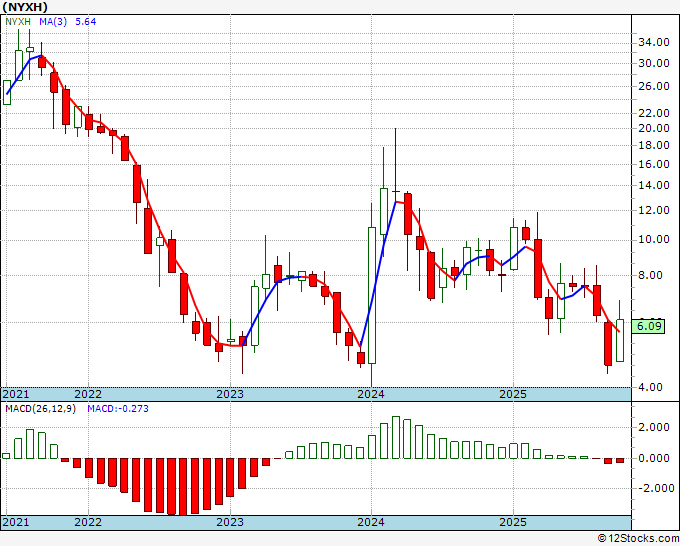The height and width of the screenshot is (546, 680).
Task: Click the 20.00 price axis label
Action: 654,128
